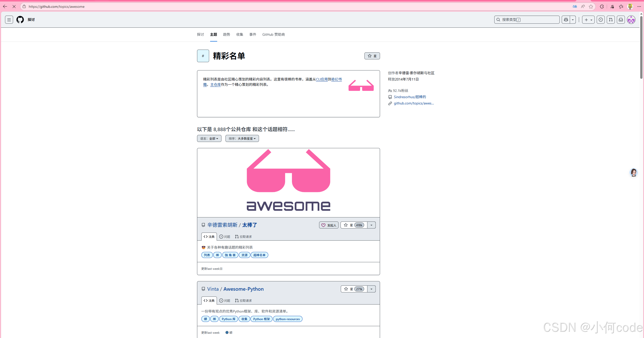Click the browser extensions puzzle icon
Image resolution: width=644 pixels, height=338 pixels.
click(x=602, y=7)
